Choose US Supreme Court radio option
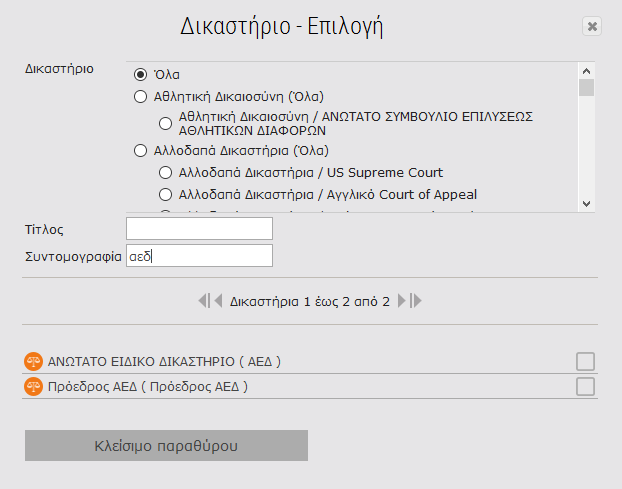The image size is (622, 489). tap(166, 173)
